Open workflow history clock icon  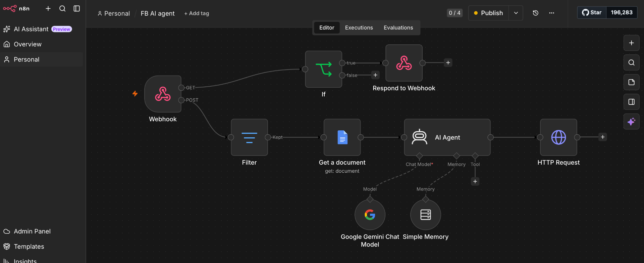[x=536, y=13]
